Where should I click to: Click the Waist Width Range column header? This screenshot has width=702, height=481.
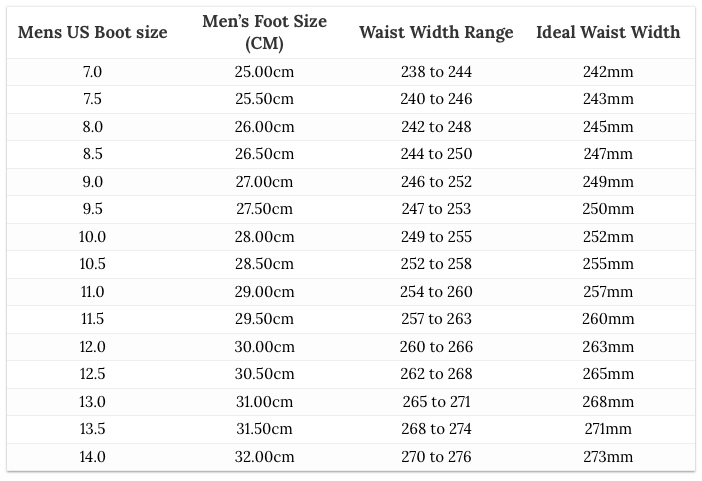coord(436,33)
